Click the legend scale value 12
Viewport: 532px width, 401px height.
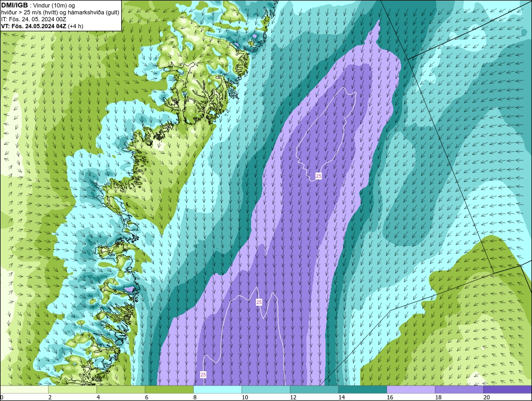[x=293, y=397]
